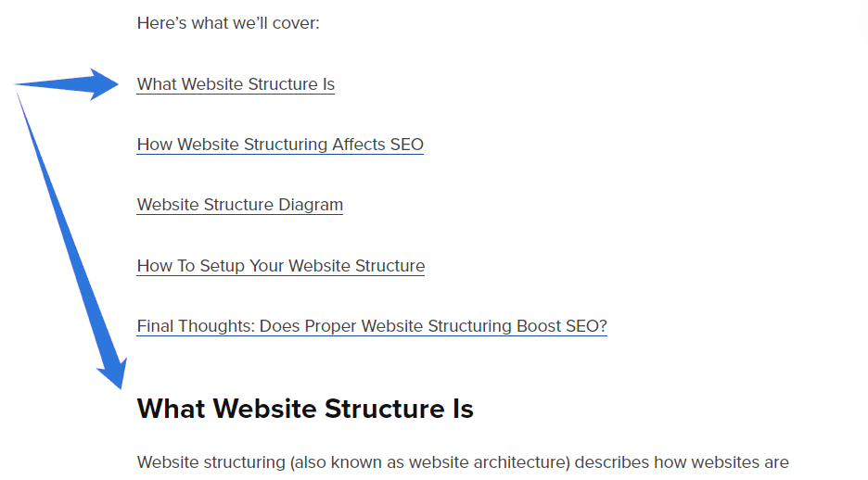Jump to the "Website Structure Diagram" link

[x=239, y=205]
